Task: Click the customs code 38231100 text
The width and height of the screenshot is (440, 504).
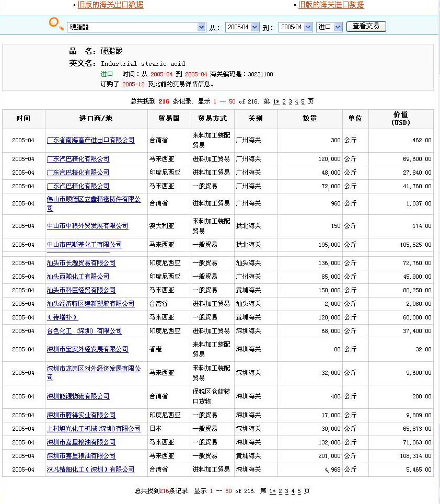Action: [260, 74]
